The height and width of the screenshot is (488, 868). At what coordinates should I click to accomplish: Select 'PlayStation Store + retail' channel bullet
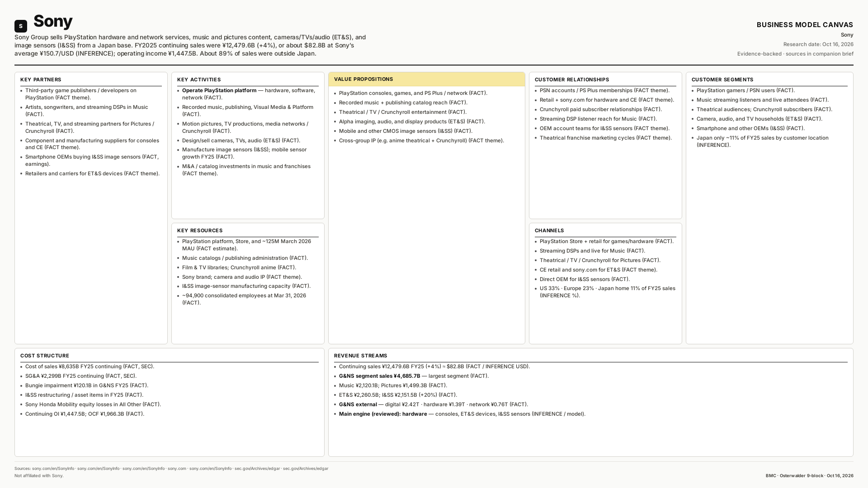click(607, 241)
